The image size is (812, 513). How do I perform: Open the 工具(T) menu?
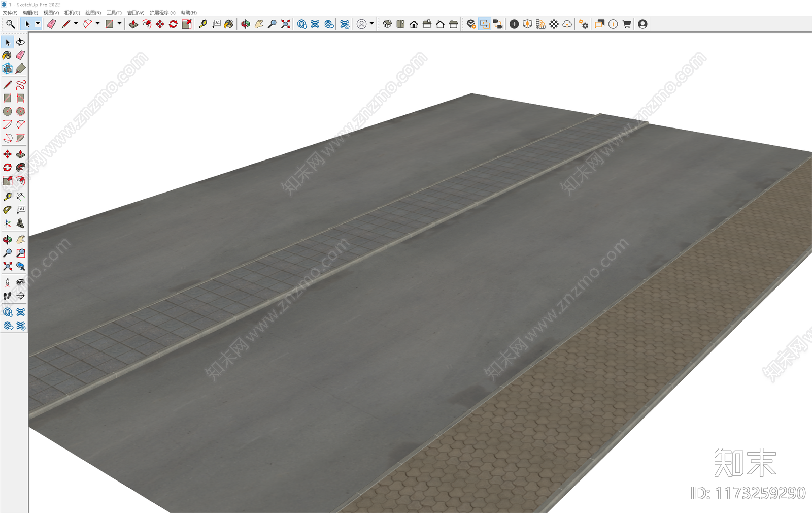pos(114,13)
